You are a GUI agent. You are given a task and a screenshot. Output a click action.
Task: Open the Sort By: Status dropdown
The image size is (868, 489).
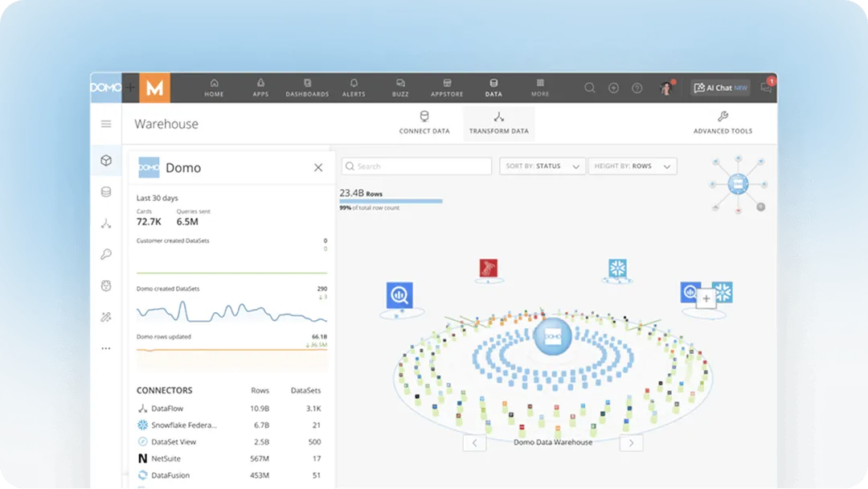point(542,166)
